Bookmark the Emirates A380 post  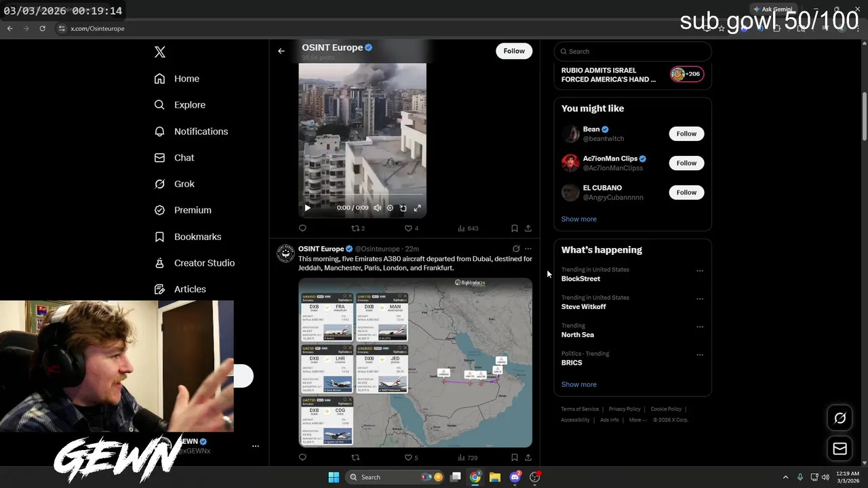514,457
